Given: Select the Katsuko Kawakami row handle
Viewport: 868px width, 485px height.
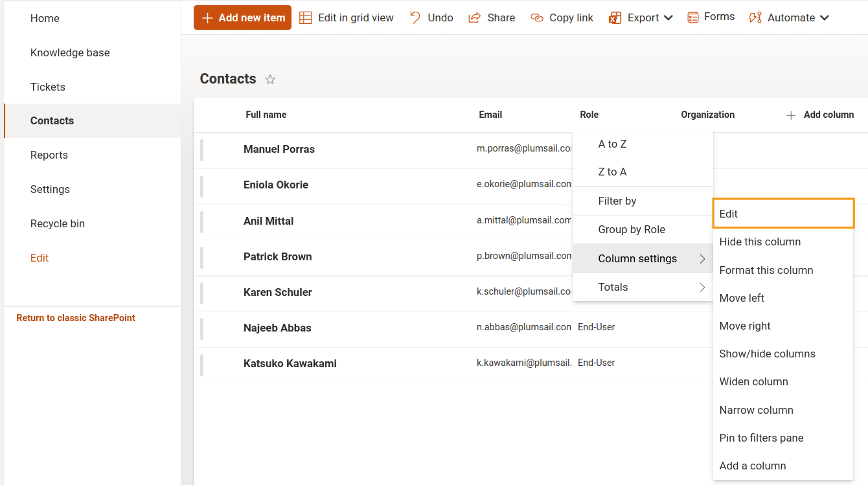Looking at the screenshot, I should coord(202,364).
